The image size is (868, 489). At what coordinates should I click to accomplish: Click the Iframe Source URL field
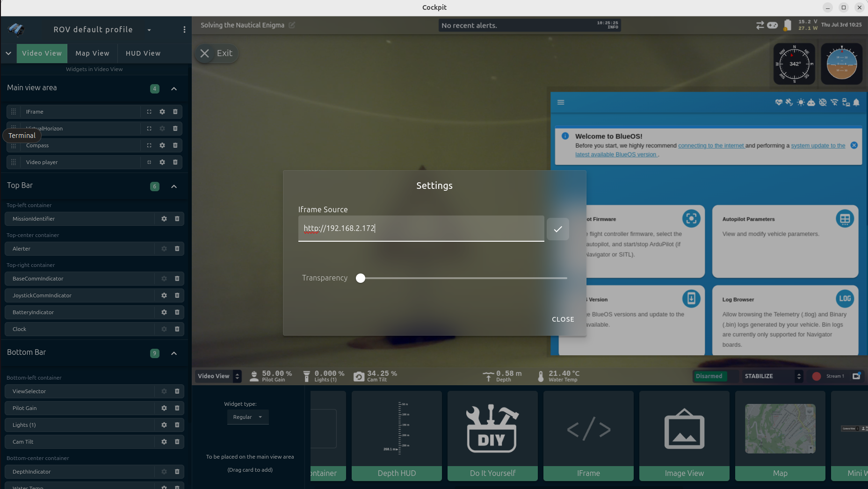421,228
